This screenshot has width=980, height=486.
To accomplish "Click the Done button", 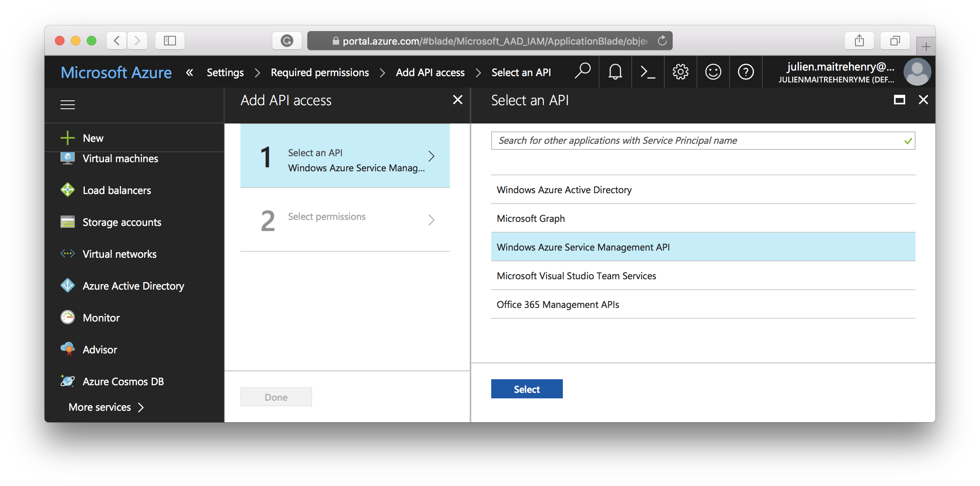I will click(x=276, y=397).
